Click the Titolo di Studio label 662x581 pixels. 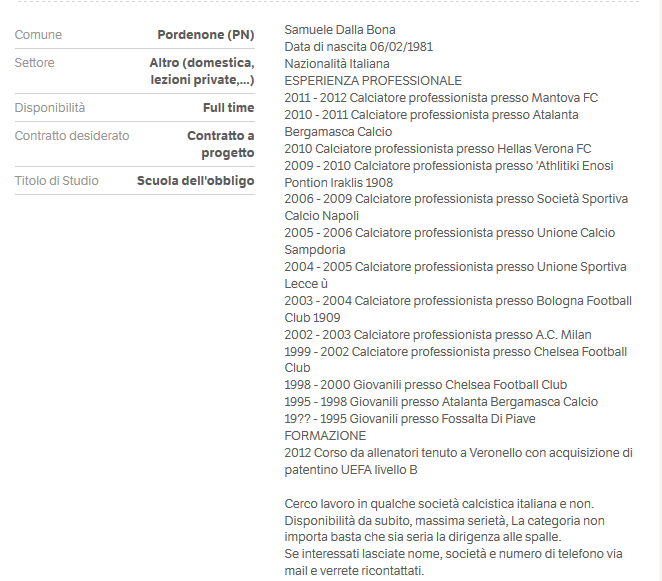[x=57, y=181]
